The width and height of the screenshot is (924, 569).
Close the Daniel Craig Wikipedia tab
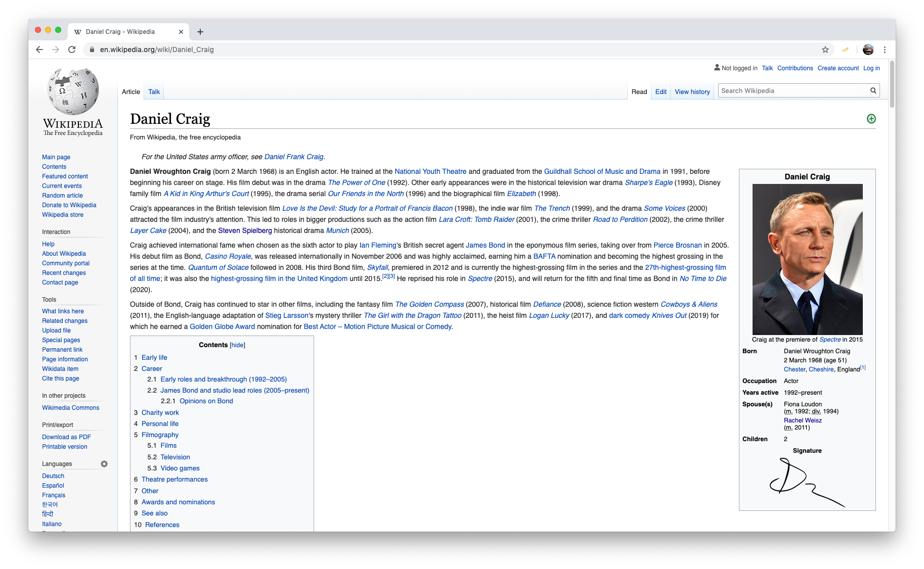pyautogui.click(x=181, y=32)
